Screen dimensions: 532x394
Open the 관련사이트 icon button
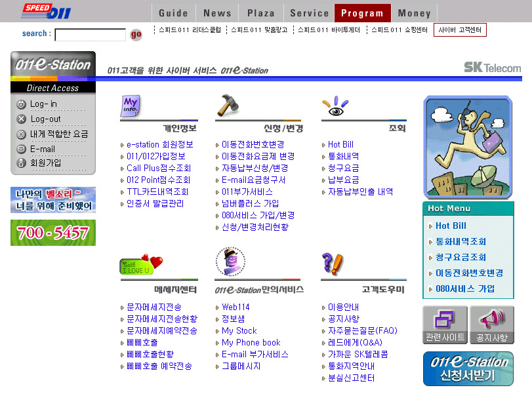coord(445,325)
